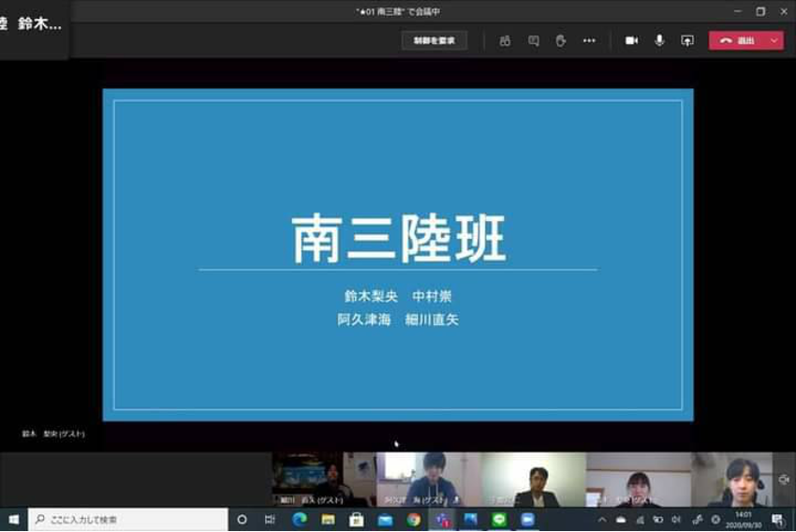The image size is (796, 532).
Task: Open the volume control tray icon
Action: 676,519
